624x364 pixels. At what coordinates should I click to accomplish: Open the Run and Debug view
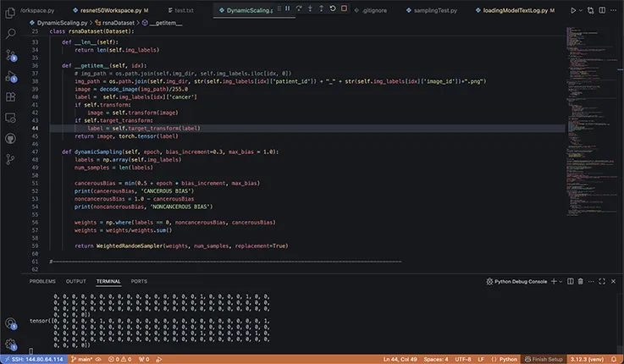(x=10, y=76)
